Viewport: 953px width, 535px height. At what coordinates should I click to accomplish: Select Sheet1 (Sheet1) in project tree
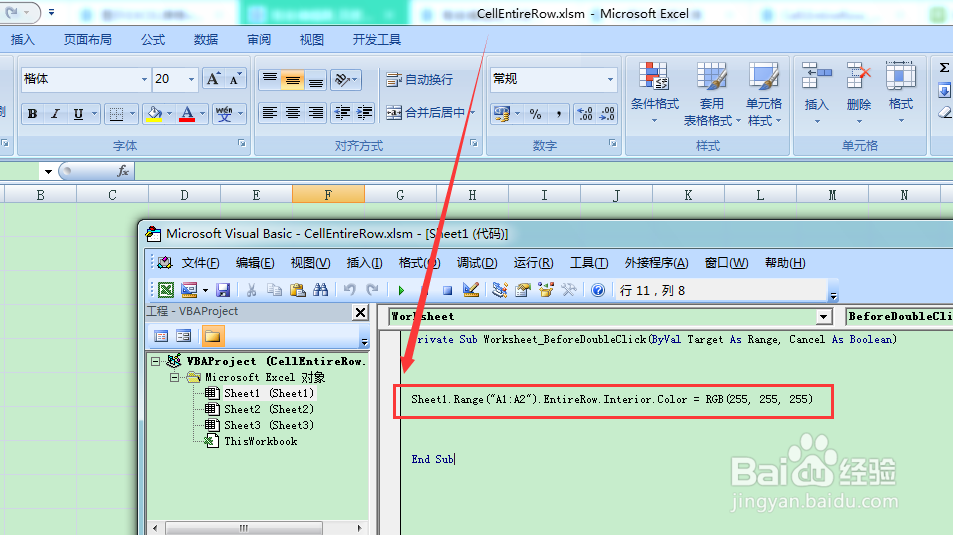[269, 393]
